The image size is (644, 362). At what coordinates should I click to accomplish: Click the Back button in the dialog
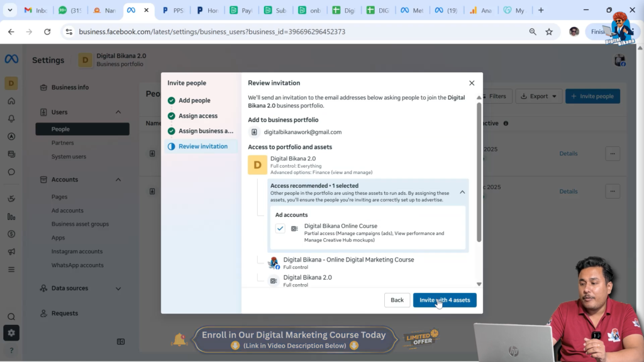click(x=397, y=300)
